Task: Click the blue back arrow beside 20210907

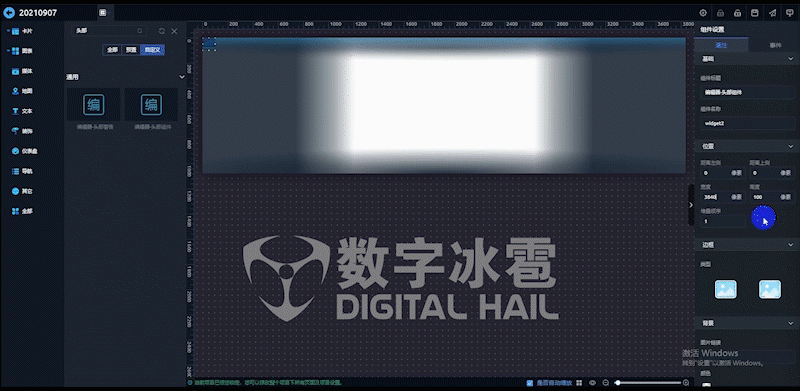Action: coord(9,13)
